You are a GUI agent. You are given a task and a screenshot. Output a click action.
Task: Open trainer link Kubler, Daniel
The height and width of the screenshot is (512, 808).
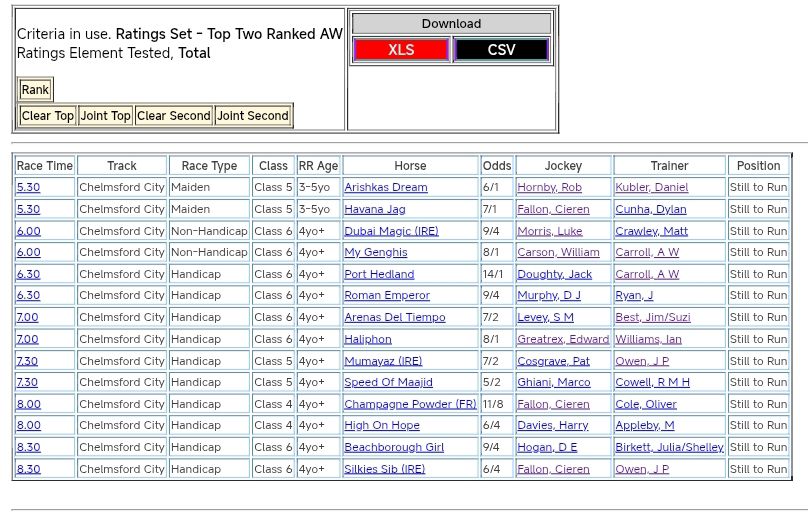pos(651,188)
